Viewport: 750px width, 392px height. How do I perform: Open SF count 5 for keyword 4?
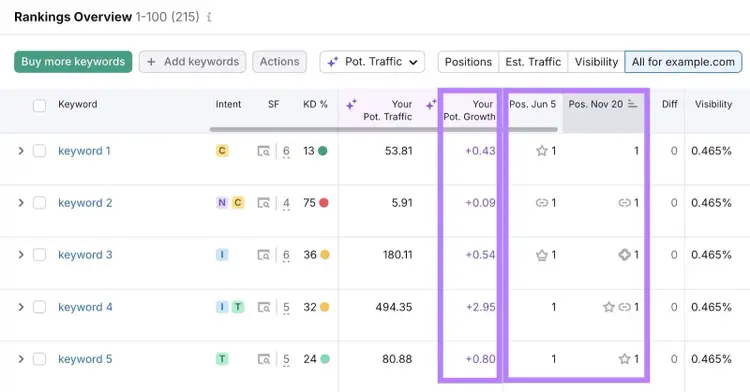pyautogui.click(x=286, y=308)
